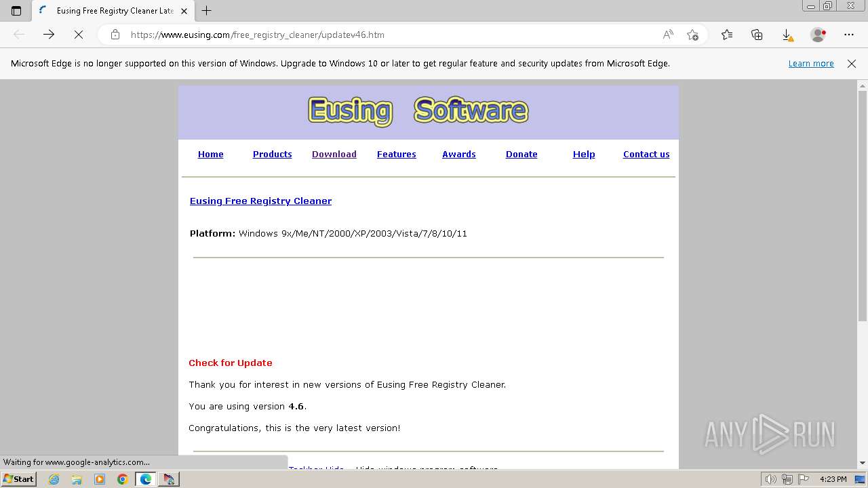Restore down the browser window
The image size is (868, 488).
pos(828,6)
